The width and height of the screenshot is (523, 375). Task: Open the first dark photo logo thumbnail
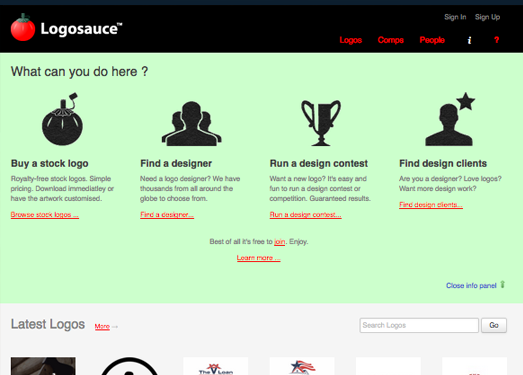(43, 366)
